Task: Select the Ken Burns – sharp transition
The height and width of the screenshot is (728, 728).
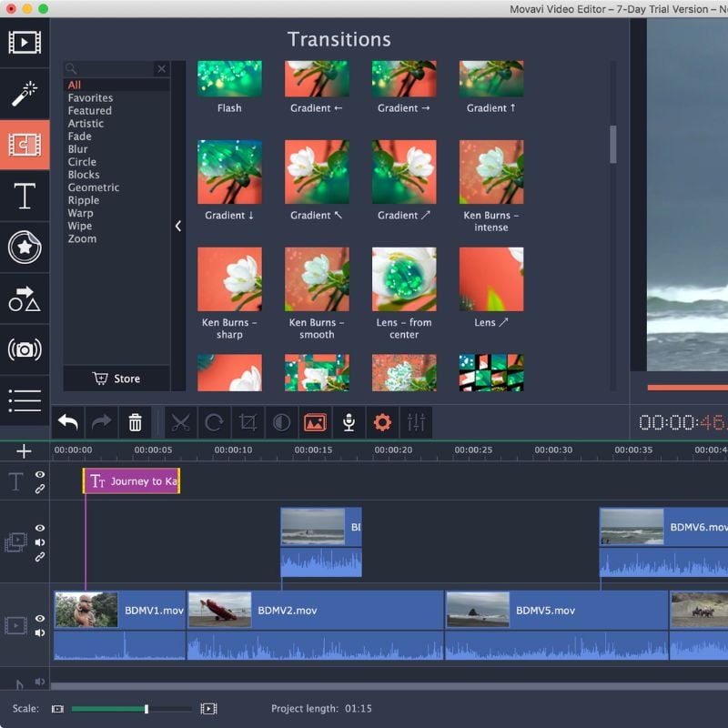Action: click(x=229, y=279)
